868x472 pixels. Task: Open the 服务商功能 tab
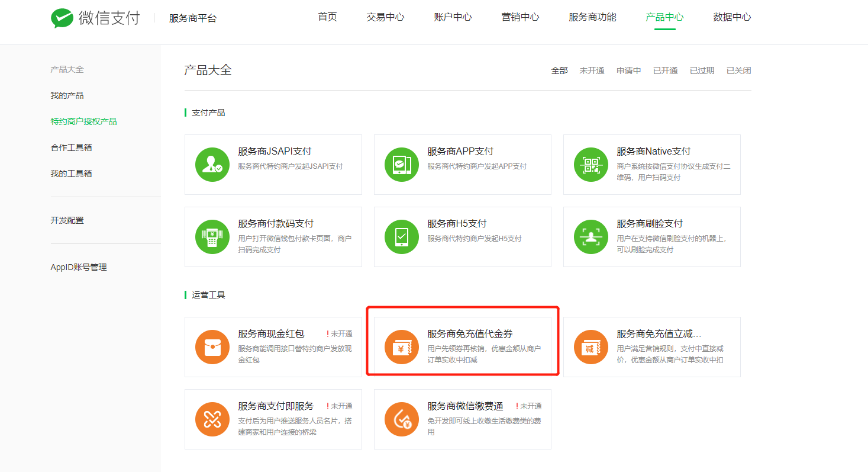tap(592, 17)
